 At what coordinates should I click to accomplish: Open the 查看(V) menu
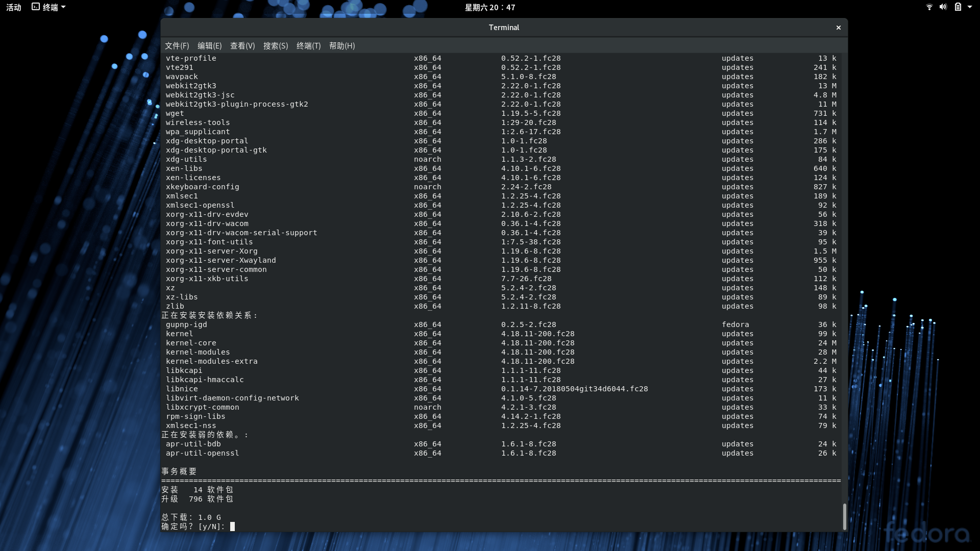[242, 46]
